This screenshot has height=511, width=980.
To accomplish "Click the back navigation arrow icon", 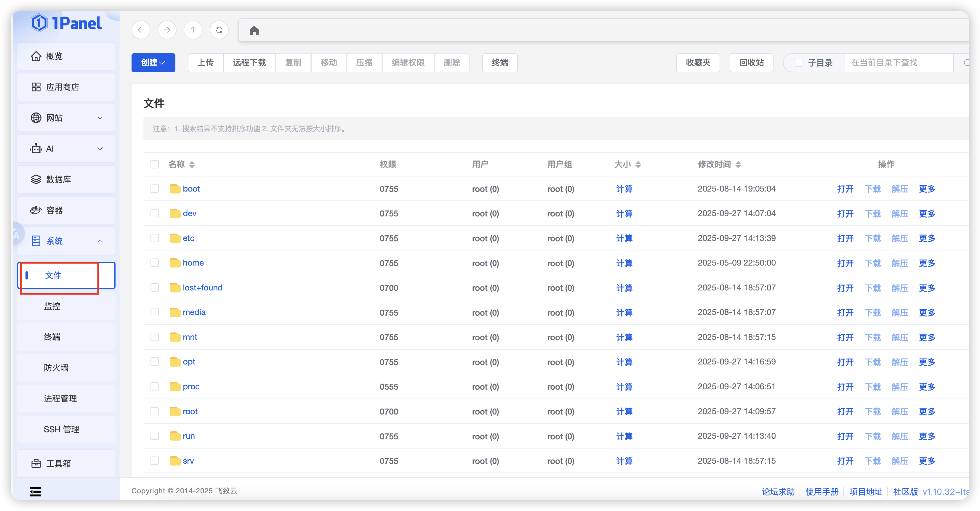I will (141, 30).
